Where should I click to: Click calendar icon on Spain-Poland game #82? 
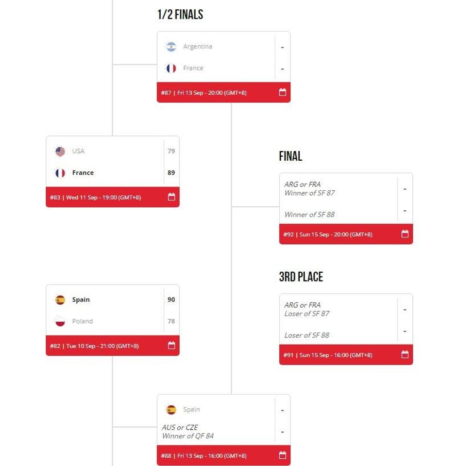point(171,346)
